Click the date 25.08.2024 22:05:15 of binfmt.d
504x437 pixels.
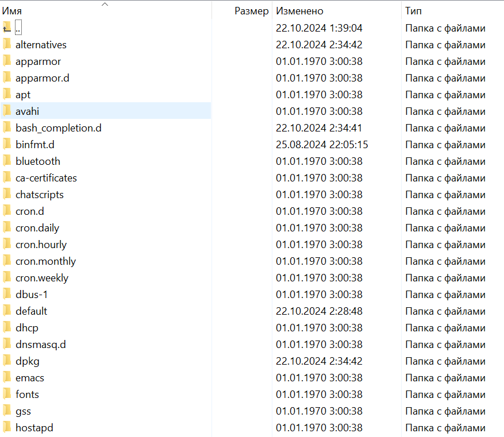(322, 145)
